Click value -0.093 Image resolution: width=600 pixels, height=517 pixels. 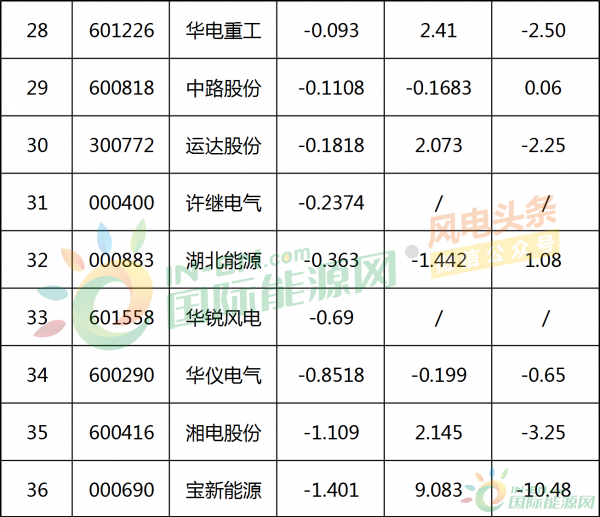(x=331, y=31)
